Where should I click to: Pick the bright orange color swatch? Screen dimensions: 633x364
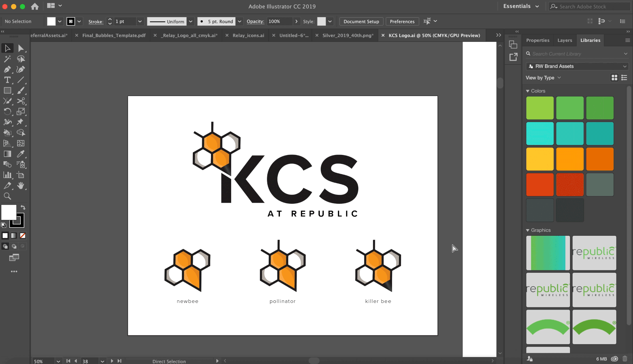tap(570, 159)
